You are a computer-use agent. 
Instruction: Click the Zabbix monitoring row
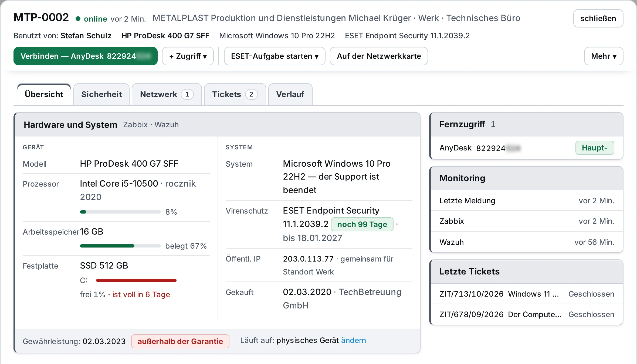tap(527, 221)
